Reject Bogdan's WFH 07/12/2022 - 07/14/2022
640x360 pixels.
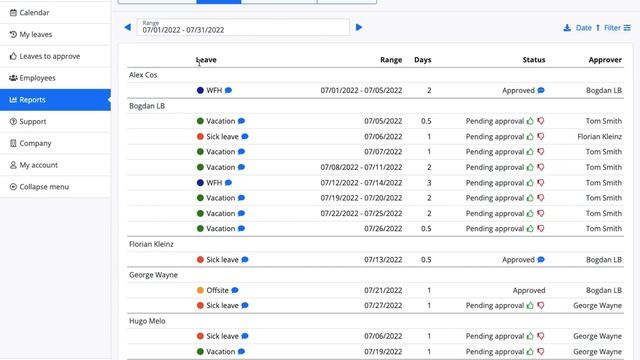click(x=541, y=182)
